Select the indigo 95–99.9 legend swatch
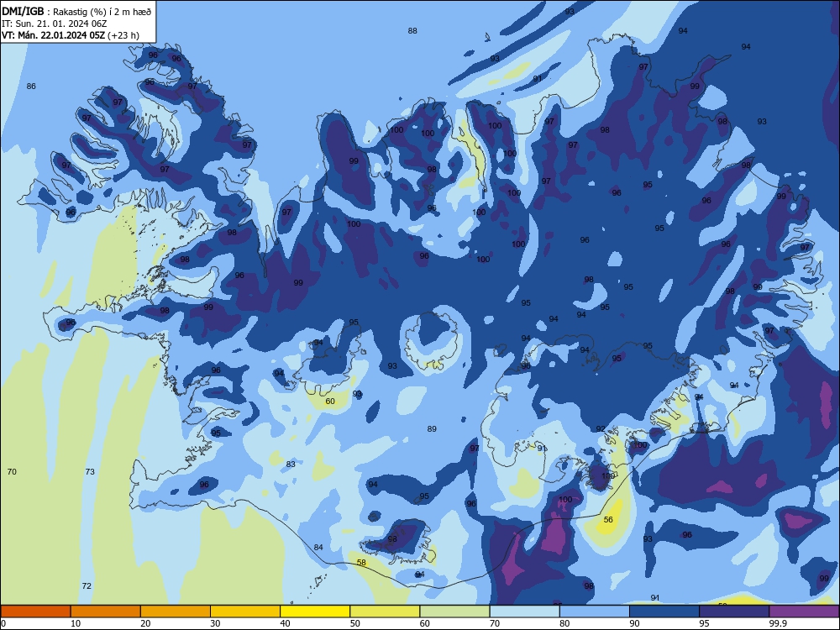Screen dimensions: 840x630 point(734,612)
